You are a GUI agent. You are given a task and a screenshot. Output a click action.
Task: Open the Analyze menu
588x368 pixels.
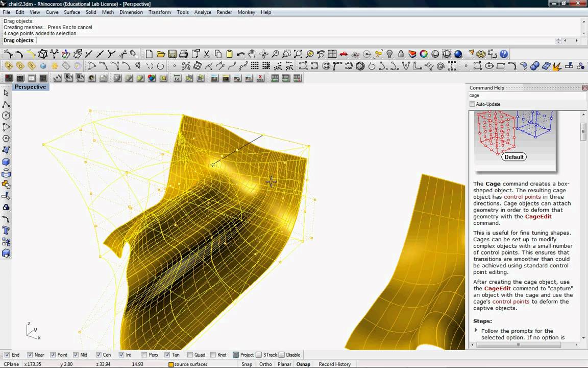pos(203,12)
